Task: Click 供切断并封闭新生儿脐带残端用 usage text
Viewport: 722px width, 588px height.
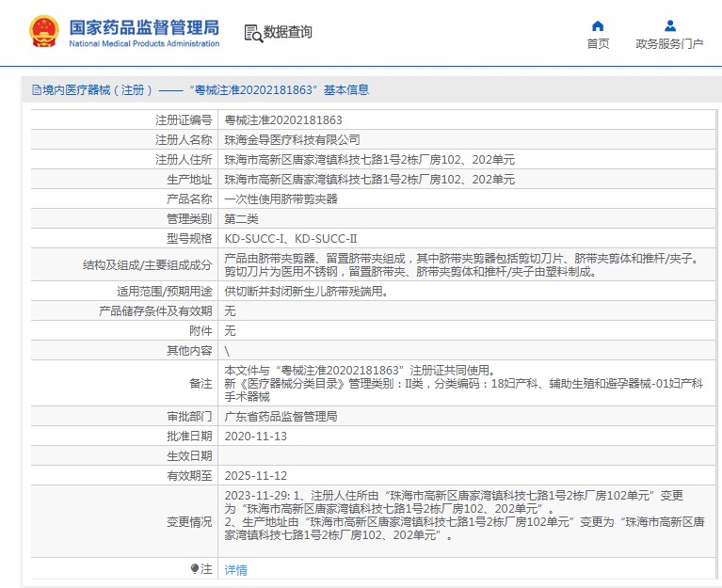Action: pyautogui.click(x=306, y=292)
